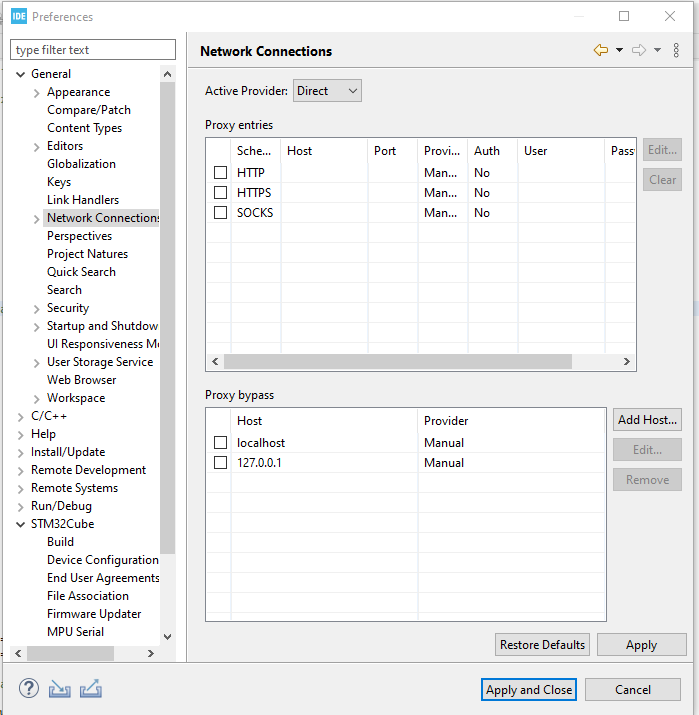Click the Host column header in Proxy entries
The height and width of the screenshot is (715, 699).
pyautogui.click(x=325, y=151)
